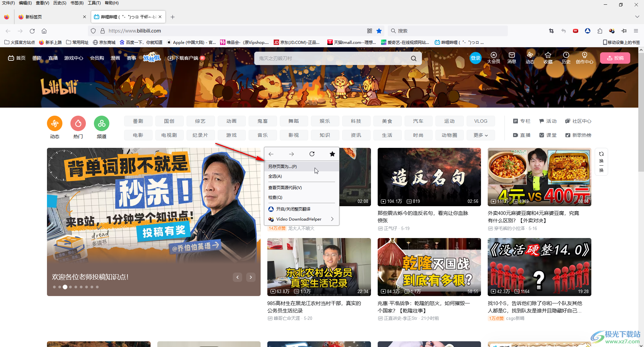Open the 文件(F) menu

click(x=8, y=3)
